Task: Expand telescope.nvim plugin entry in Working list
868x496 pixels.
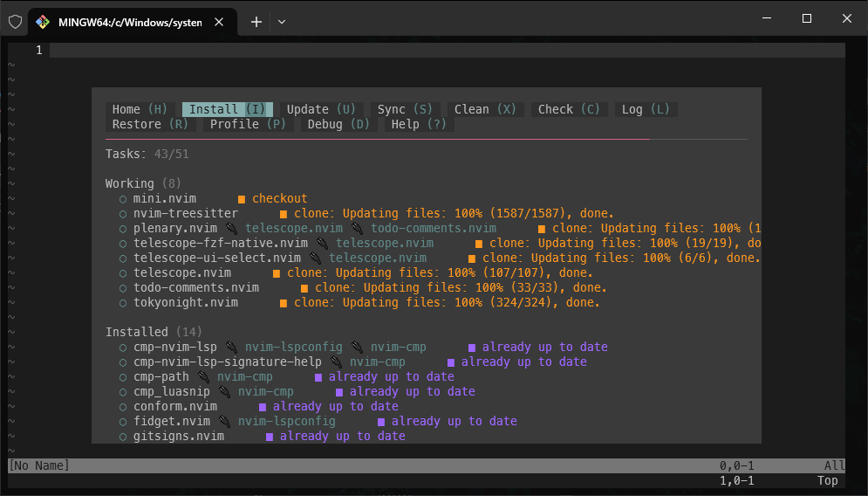Action: point(182,272)
